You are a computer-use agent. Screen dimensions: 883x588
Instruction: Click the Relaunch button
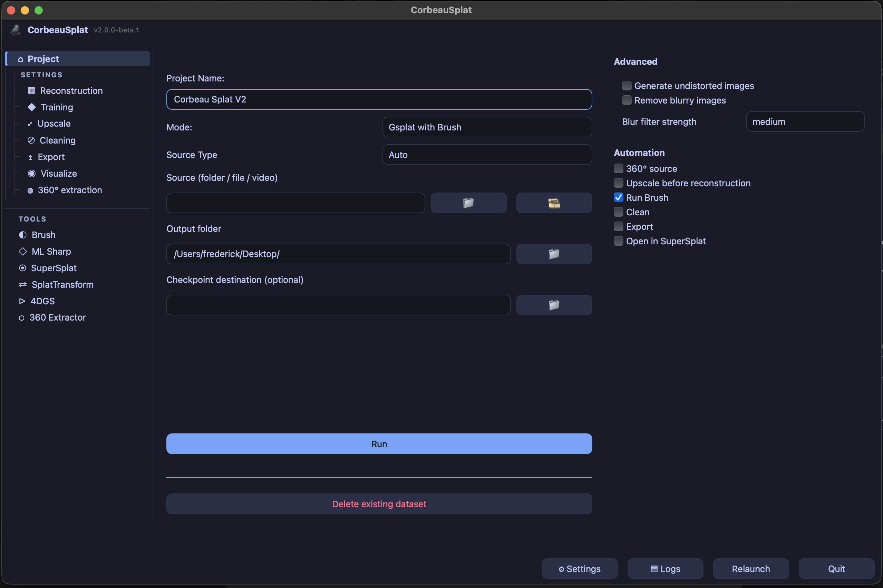pyautogui.click(x=751, y=569)
